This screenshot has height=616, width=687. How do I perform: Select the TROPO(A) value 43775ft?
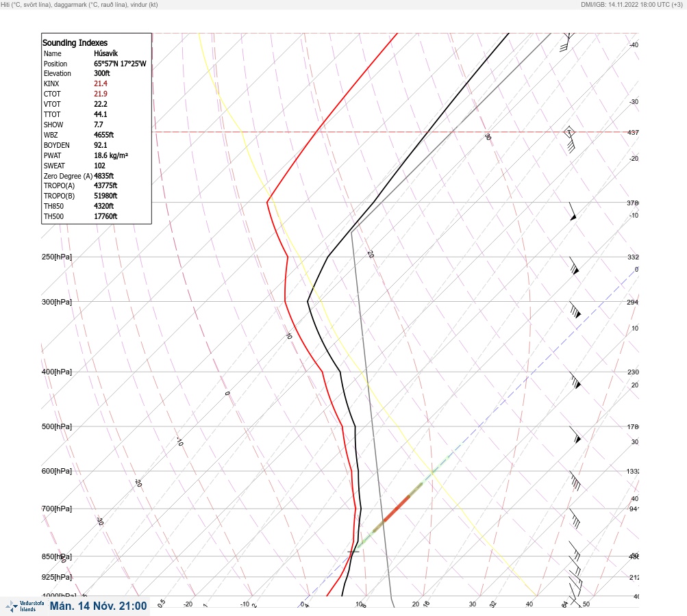(105, 185)
